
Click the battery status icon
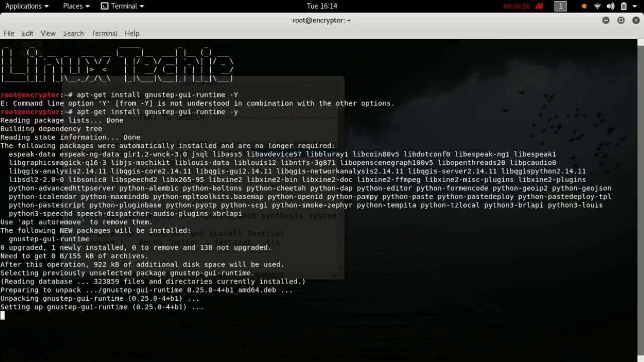[x=624, y=6]
